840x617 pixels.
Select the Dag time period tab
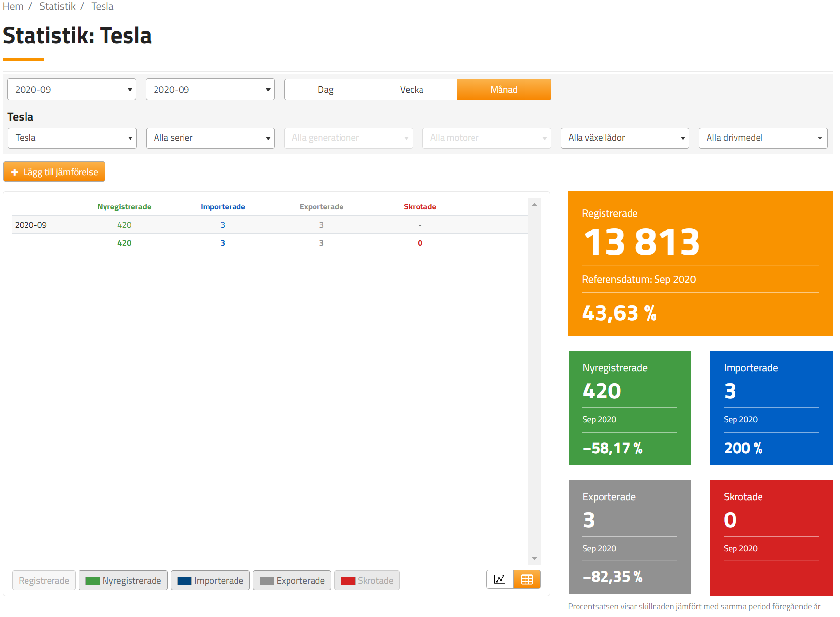pyautogui.click(x=325, y=89)
